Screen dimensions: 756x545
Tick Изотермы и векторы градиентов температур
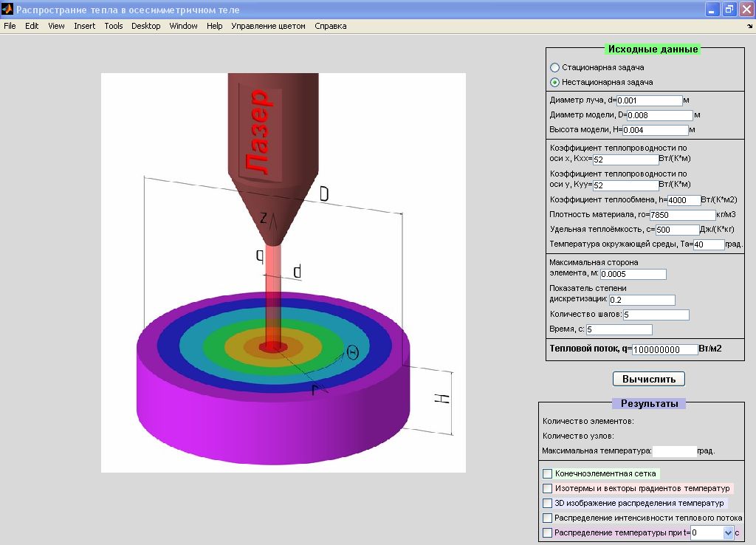(x=548, y=488)
